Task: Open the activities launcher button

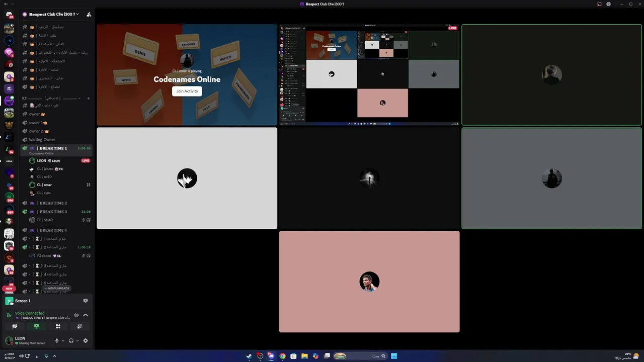Action: pyautogui.click(x=58, y=326)
